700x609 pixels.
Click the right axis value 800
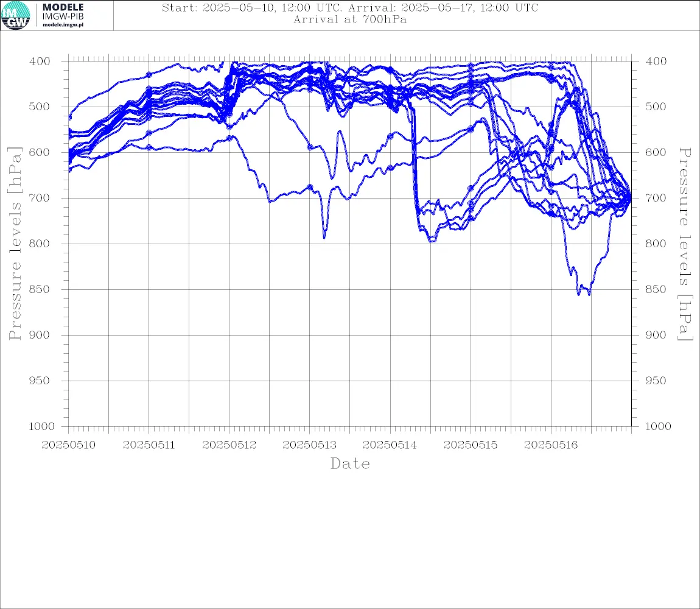click(656, 244)
